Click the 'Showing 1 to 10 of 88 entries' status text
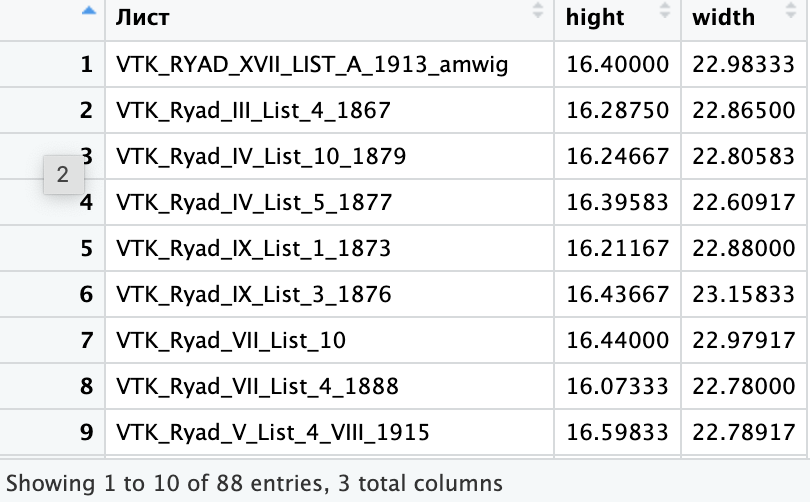 (x=255, y=484)
